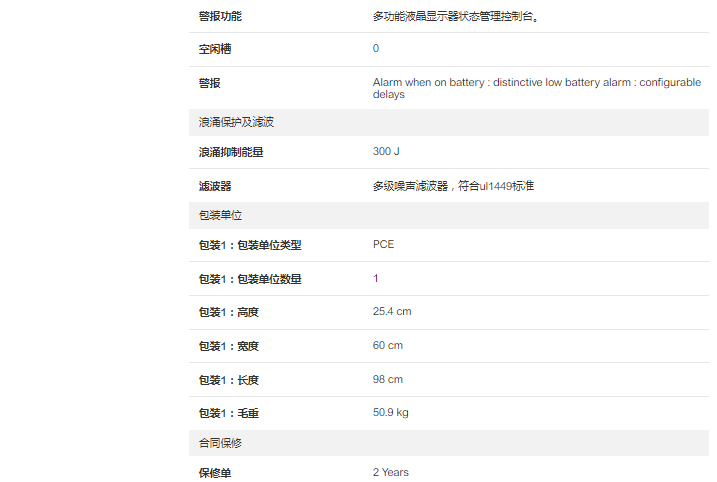Collapse the 包装单位 section header
This screenshot has height=482, width=717.
pyautogui.click(x=220, y=215)
